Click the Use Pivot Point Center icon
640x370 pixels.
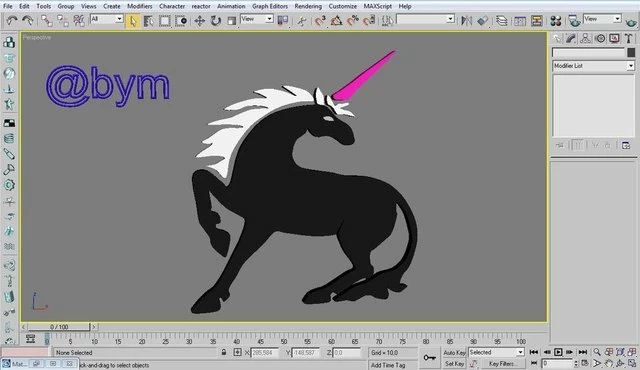pyautogui.click(x=282, y=20)
